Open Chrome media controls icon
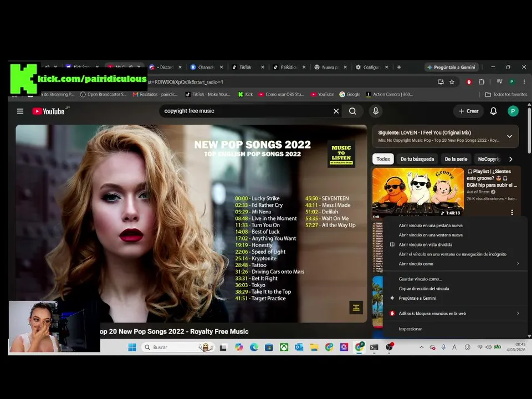Image resolution: width=532 pixels, height=399 pixels. click(499, 82)
